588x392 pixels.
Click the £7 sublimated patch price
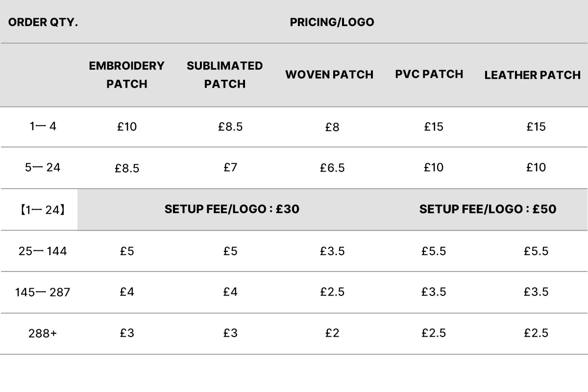pyautogui.click(x=230, y=168)
